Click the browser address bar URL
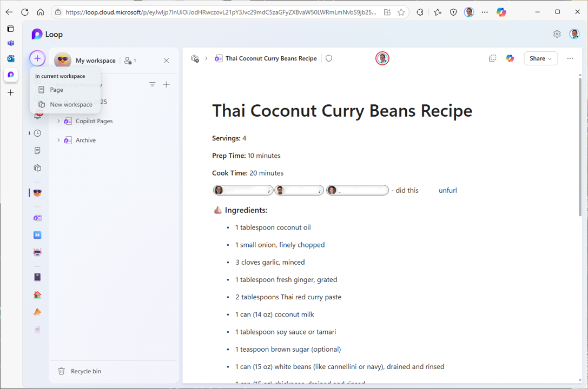 221,12
